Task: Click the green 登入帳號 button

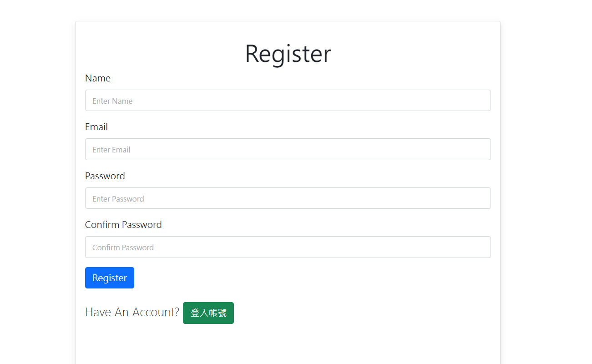Action: [208, 313]
